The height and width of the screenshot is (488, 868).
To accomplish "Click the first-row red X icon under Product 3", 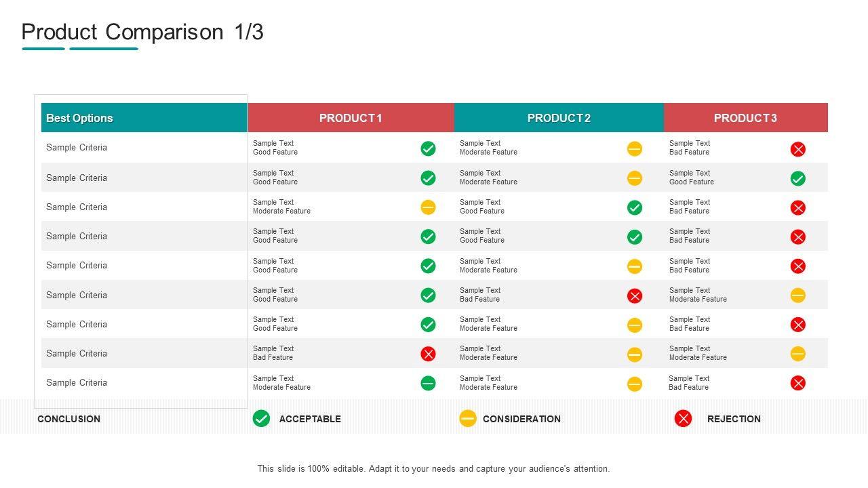I will point(798,149).
